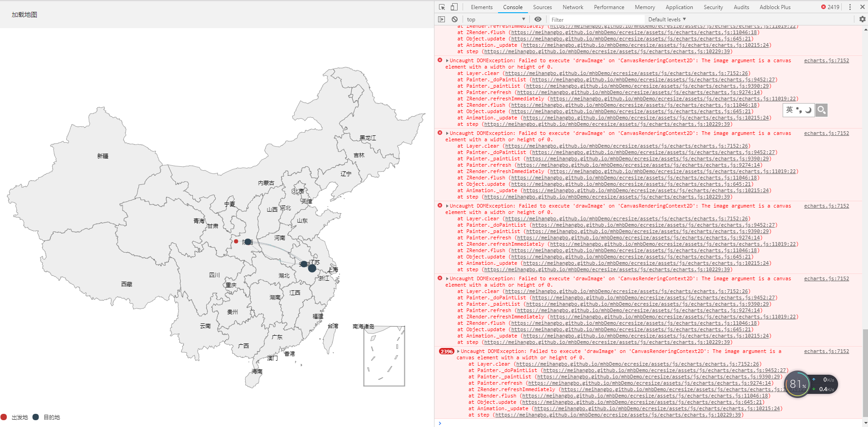
Task: Open the Default levels dropdown
Action: coord(667,20)
